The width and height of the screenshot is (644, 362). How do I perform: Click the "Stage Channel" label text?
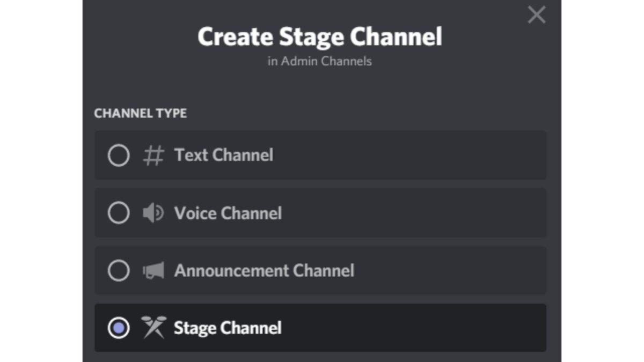227,328
